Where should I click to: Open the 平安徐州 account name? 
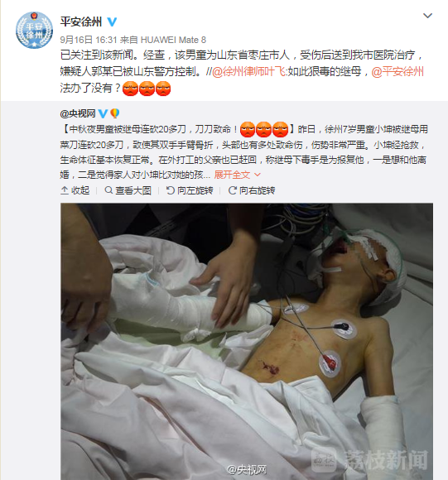tap(81, 22)
